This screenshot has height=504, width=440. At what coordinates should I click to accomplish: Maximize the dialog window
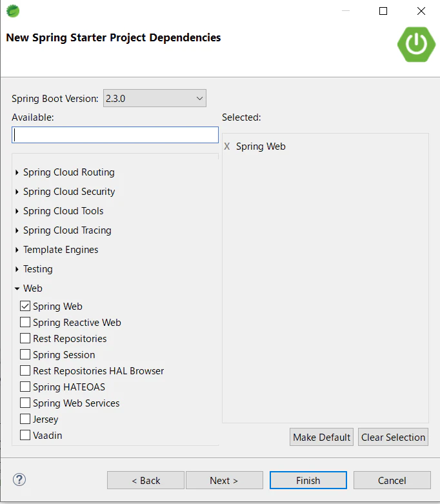point(383,11)
